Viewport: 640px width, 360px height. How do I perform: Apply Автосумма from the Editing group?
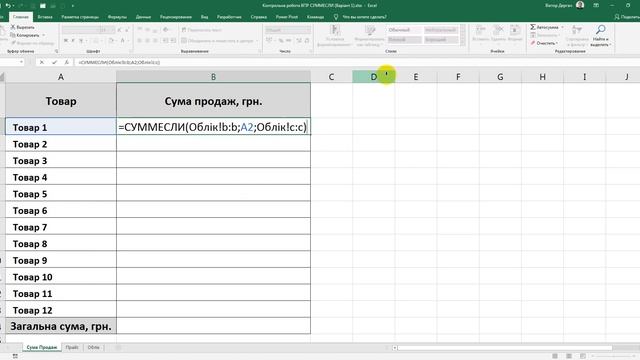[544, 27]
